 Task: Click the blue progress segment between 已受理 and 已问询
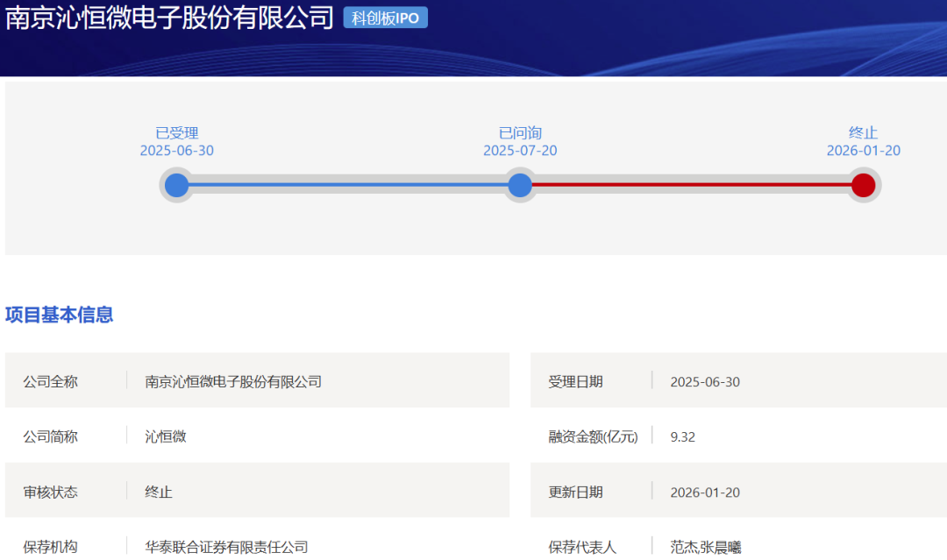tap(348, 185)
